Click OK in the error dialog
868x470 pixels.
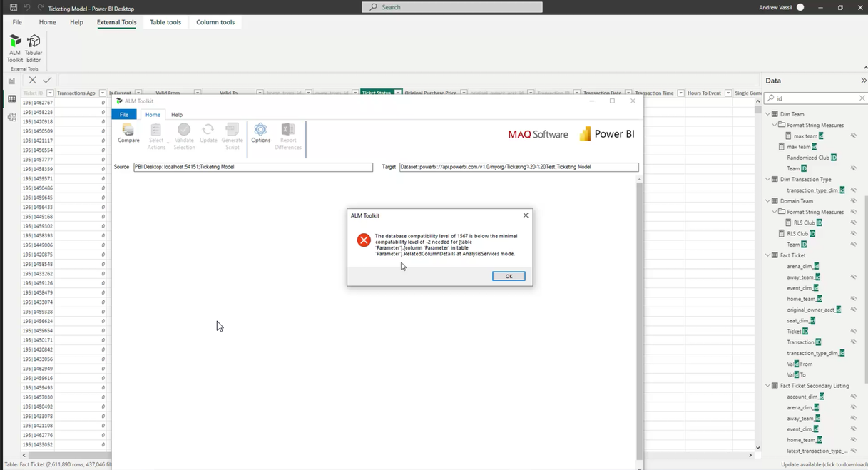509,276
